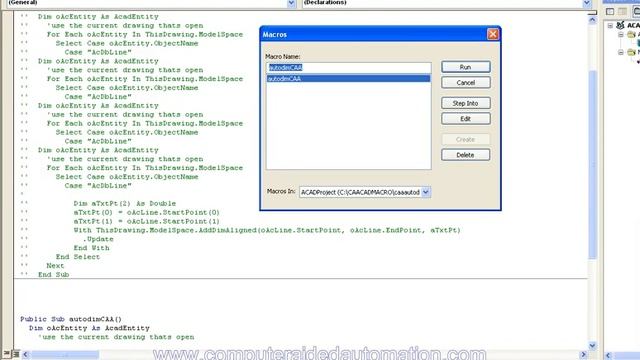Viewport: 640px width, 360px height.
Task: Open the (Declarations) procedure dropdown
Action: pos(587,3)
